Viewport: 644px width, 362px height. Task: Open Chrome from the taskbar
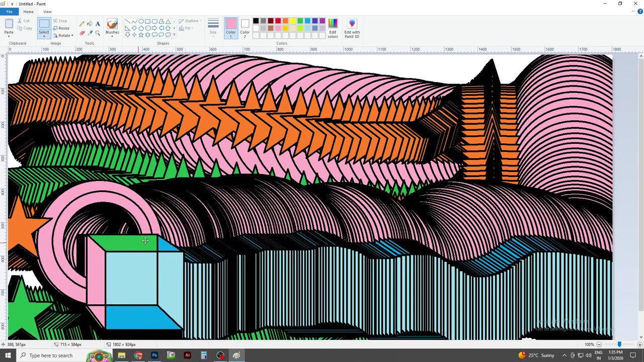coord(138,355)
